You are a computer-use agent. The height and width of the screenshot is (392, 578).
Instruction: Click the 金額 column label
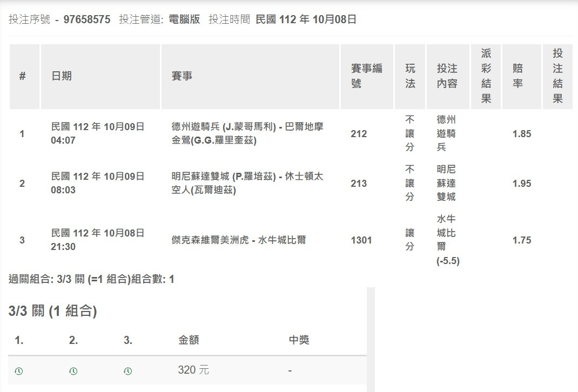[189, 340]
